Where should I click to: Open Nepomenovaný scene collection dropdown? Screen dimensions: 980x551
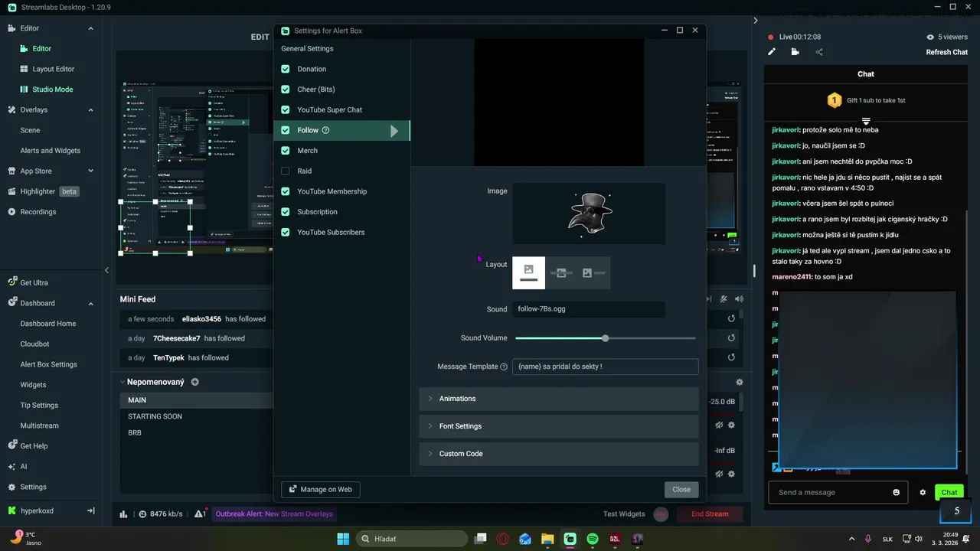(152, 382)
